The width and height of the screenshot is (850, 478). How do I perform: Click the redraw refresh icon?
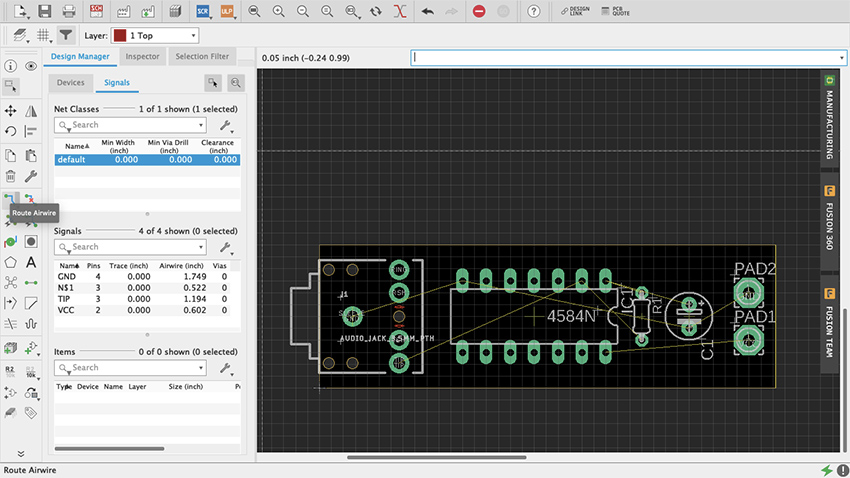click(x=376, y=11)
